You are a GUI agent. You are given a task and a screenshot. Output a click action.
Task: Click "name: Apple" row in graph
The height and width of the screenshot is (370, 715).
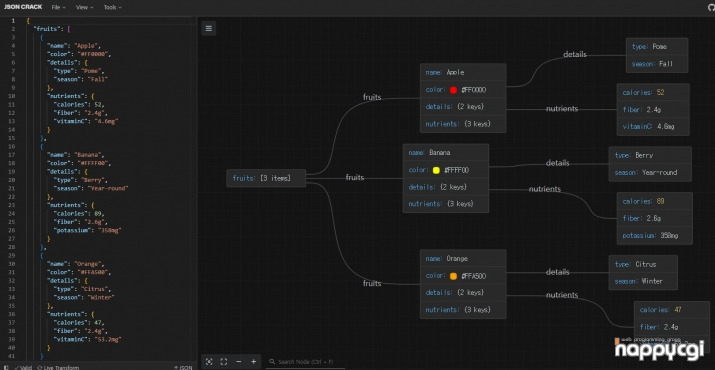[x=463, y=72]
